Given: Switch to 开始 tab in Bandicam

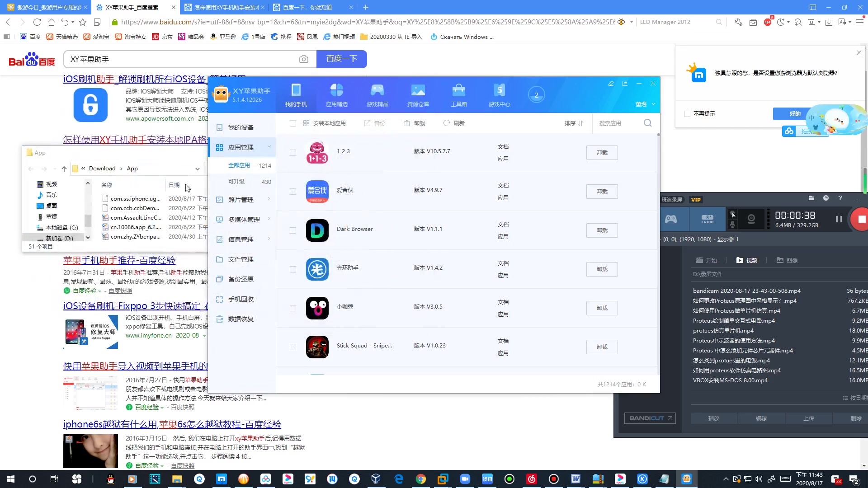Looking at the screenshot, I should point(707,260).
